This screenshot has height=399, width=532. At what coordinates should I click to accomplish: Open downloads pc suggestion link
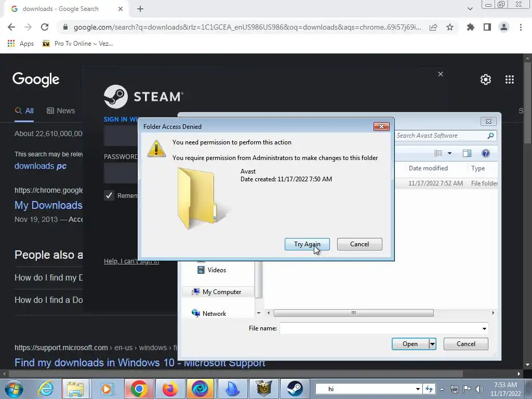pyautogui.click(x=41, y=166)
